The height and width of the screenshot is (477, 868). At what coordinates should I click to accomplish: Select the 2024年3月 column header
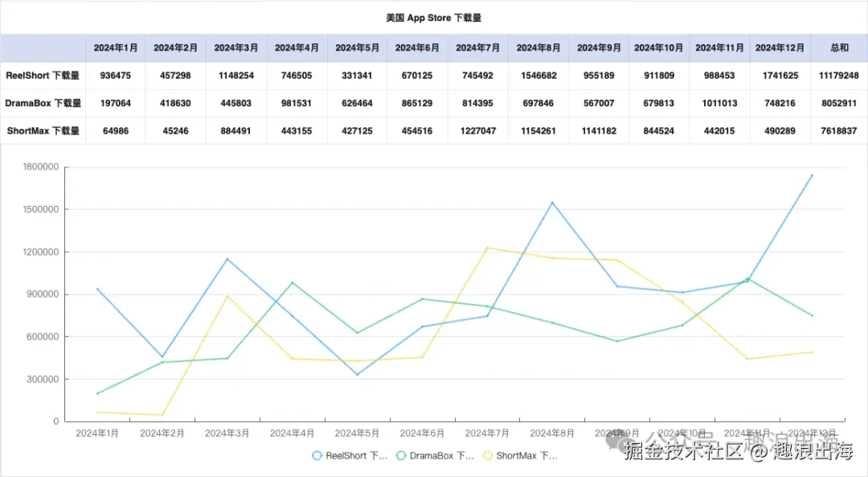(235, 48)
